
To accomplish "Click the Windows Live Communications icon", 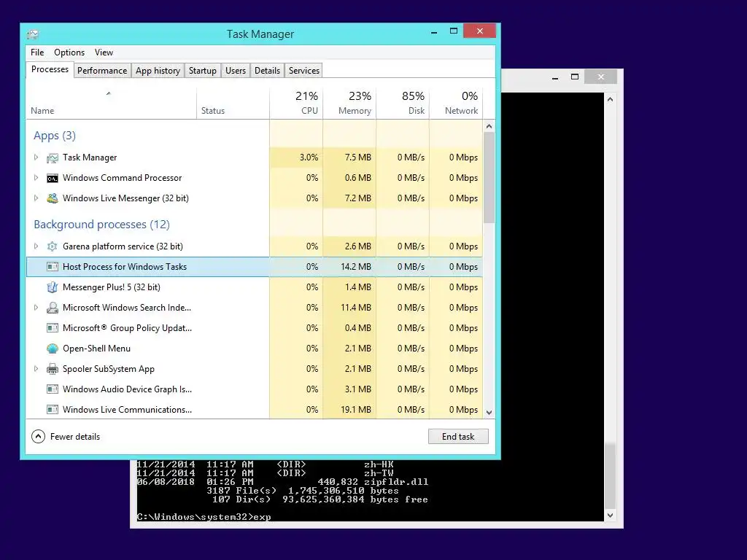I will point(53,410).
